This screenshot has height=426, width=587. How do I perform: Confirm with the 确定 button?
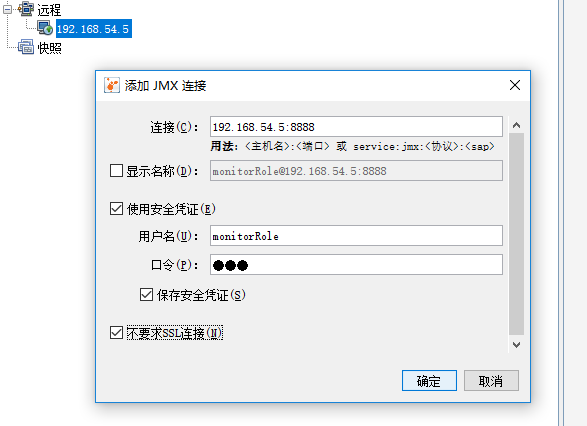429,381
